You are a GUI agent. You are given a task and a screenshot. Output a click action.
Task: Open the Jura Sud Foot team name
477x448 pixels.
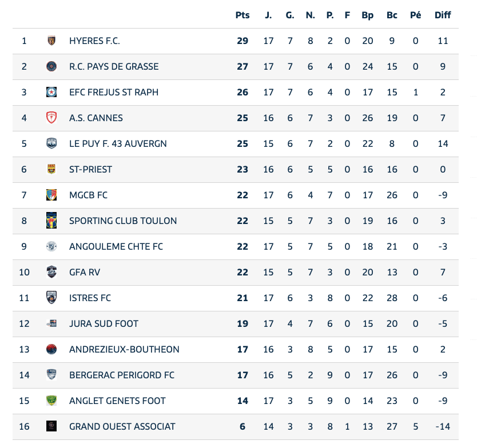[x=104, y=323]
